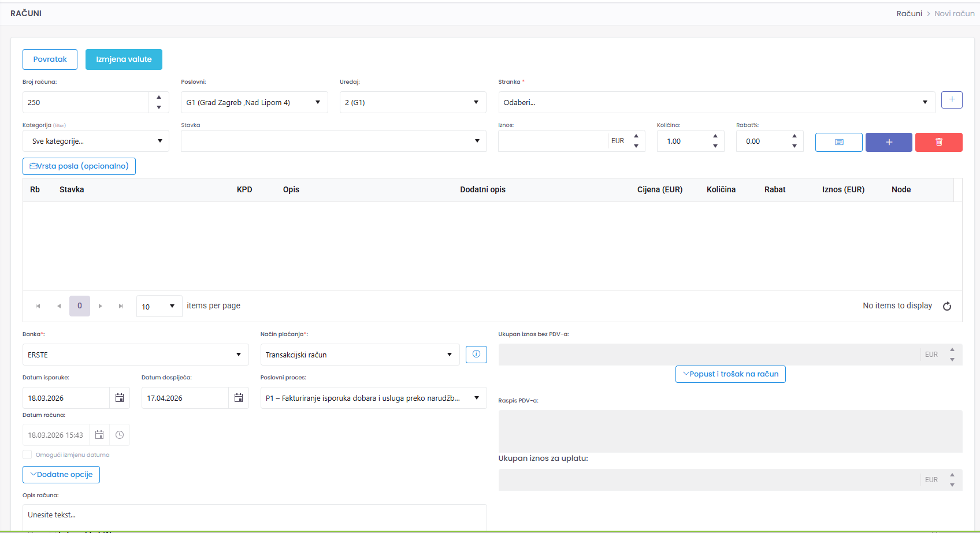Screen dimensions: 980x533
Task: Go to Računi breadcrumb link
Action: [909, 13]
